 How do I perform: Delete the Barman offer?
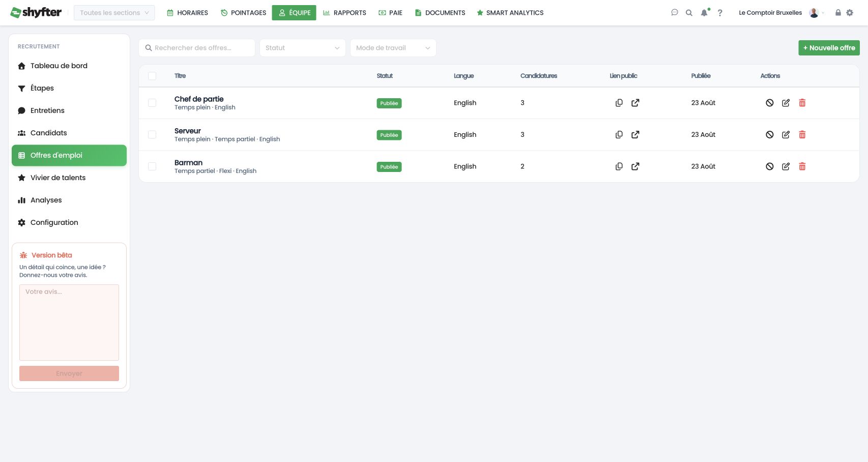pyautogui.click(x=802, y=166)
